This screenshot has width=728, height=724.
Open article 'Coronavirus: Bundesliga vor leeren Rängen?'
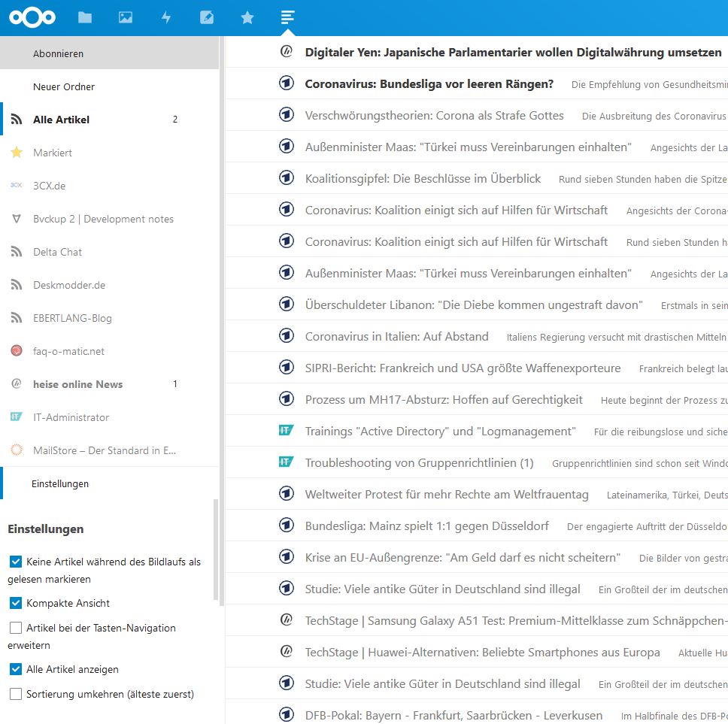(x=429, y=84)
